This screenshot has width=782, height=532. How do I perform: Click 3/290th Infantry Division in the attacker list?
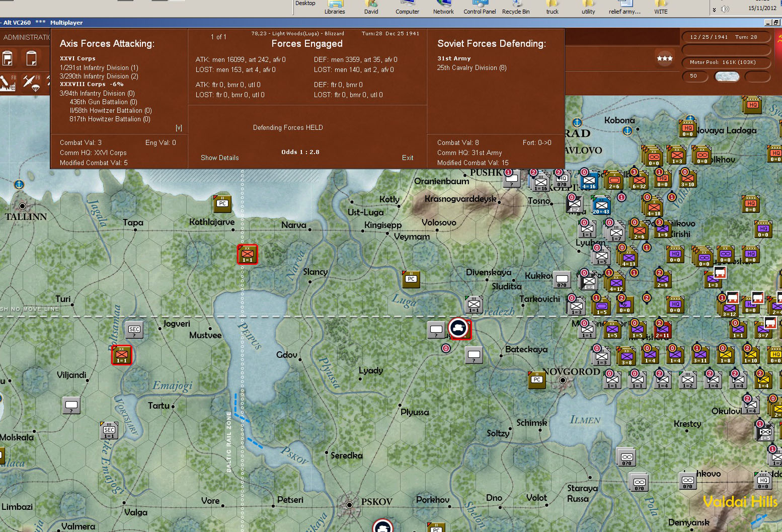tap(99, 76)
